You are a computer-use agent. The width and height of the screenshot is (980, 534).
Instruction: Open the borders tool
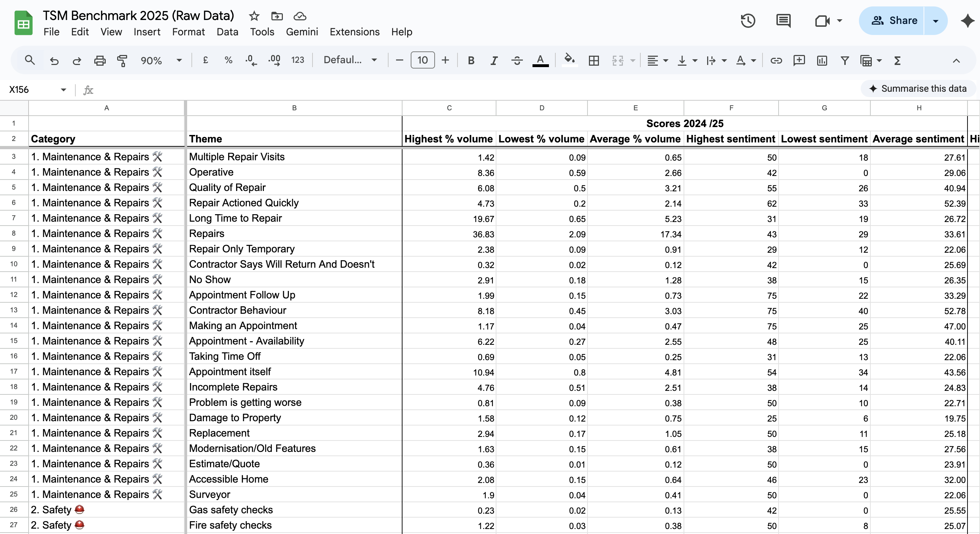click(594, 60)
